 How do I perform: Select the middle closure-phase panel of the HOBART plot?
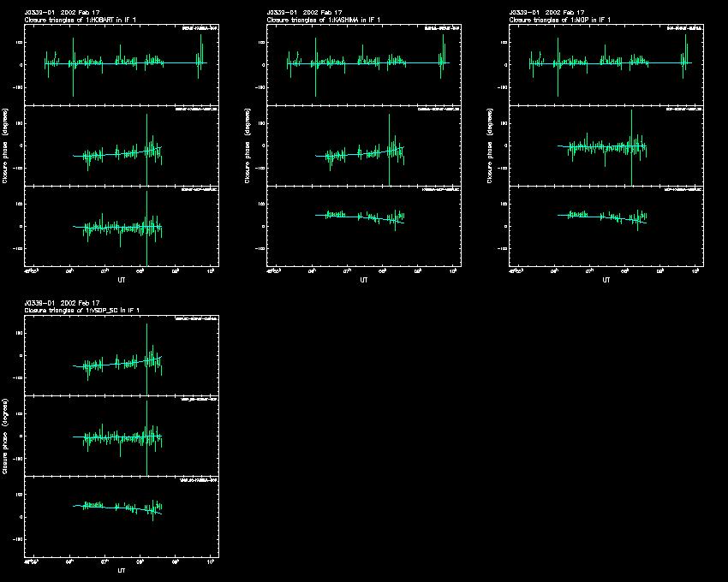(x=122, y=145)
